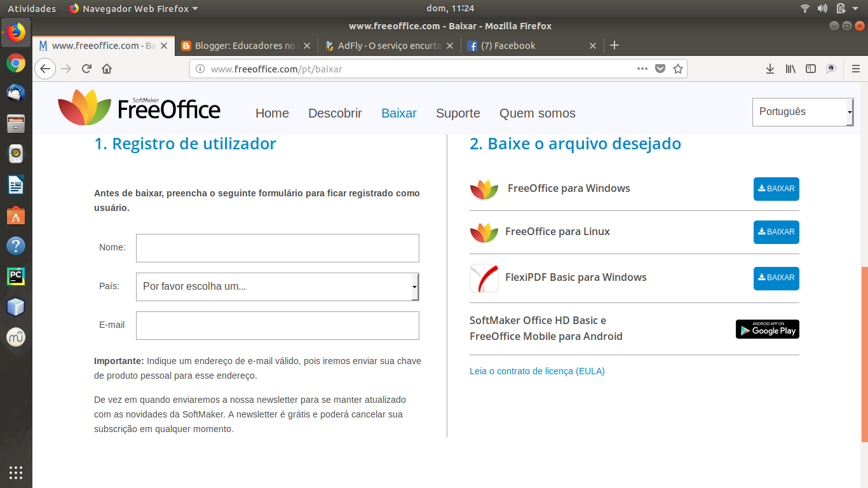Go back with the browser back arrow
Viewport: 868px width, 488px height.
pyautogui.click(x=44, y=69)
